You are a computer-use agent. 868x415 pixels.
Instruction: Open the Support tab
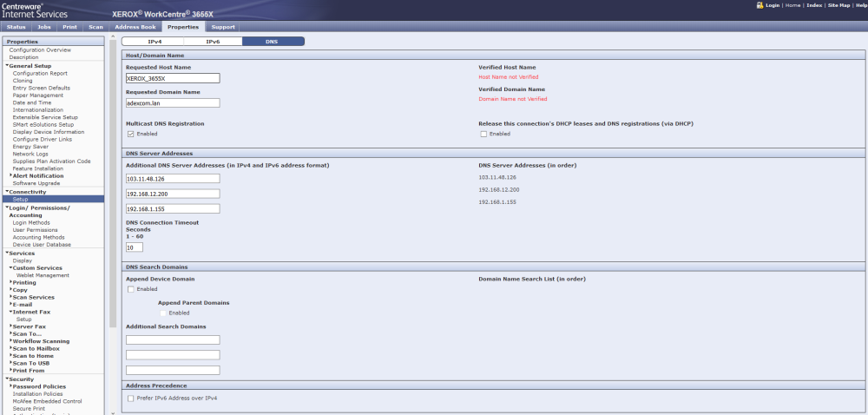click(x=223, y=27)
